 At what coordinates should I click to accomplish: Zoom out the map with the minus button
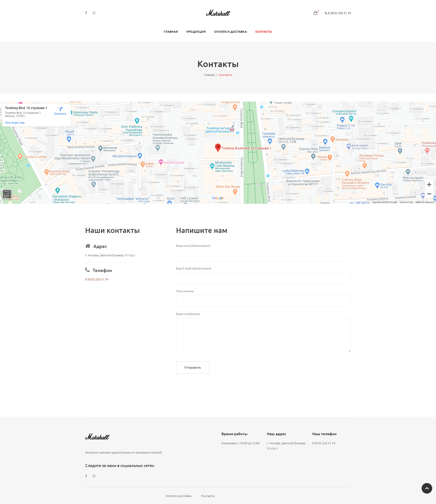tap(429, 194)
